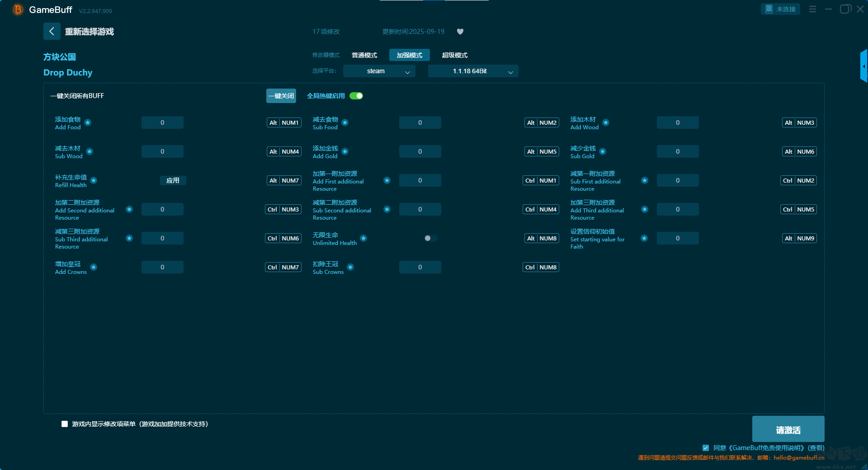Select the 超级模式 super mode tab

455,55
